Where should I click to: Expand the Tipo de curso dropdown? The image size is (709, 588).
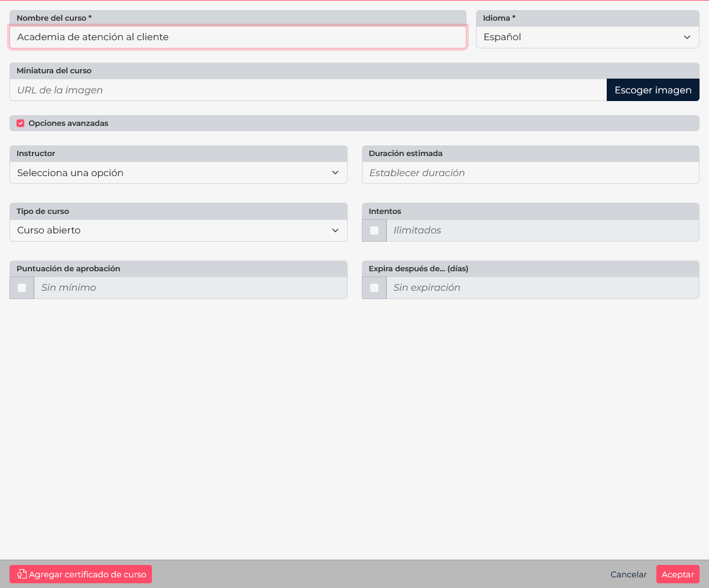178,230
